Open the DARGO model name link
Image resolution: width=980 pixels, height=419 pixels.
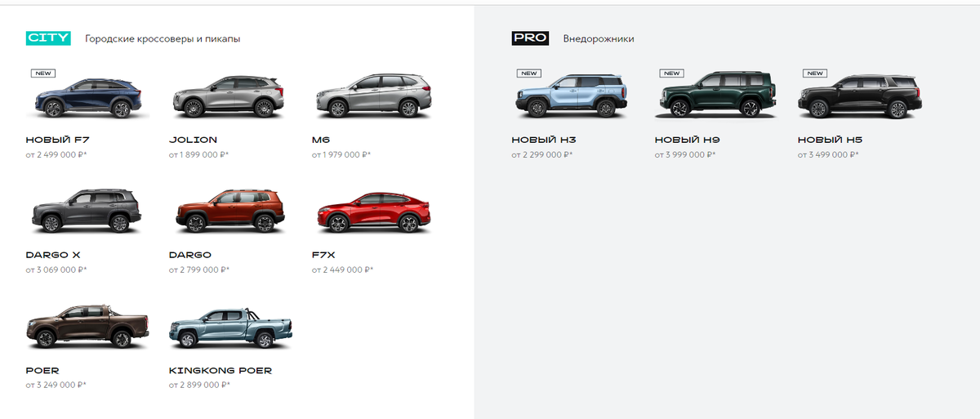[190, 255]
